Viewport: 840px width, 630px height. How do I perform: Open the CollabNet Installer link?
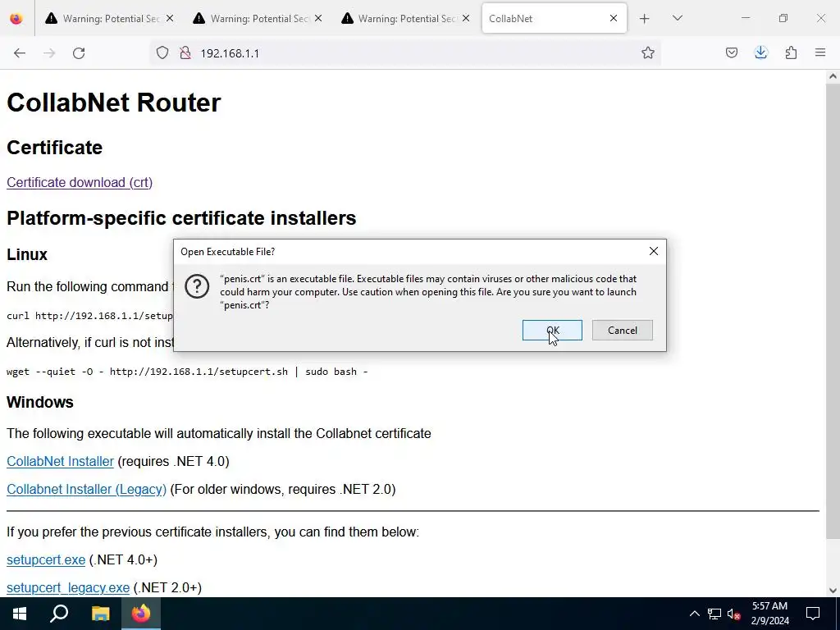[60, 461]
